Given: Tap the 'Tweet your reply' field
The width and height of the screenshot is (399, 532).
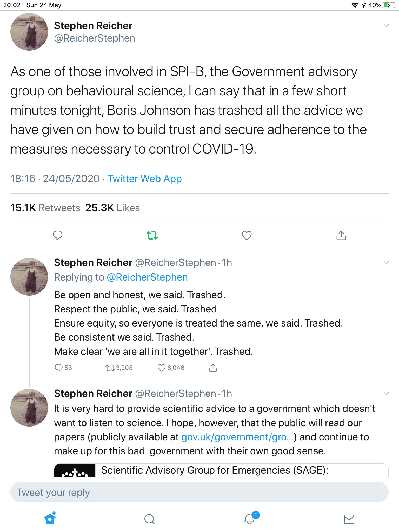Looking at the screenshot, I should [199, 492].
